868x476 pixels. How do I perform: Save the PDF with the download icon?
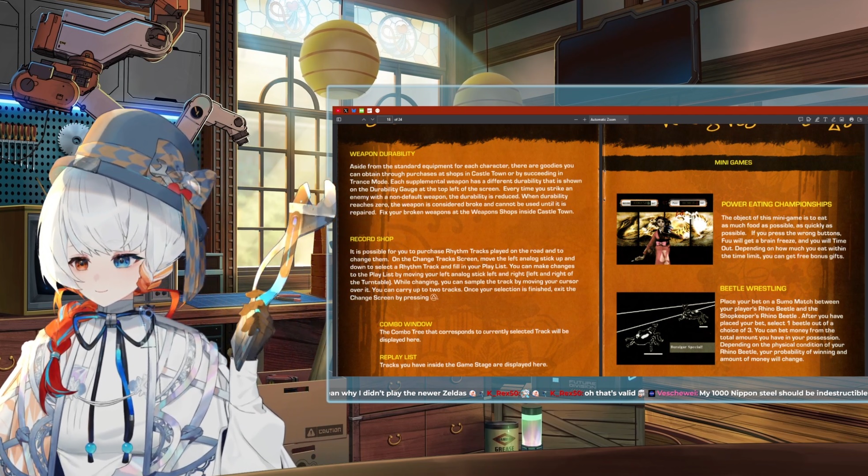point(860,120)
